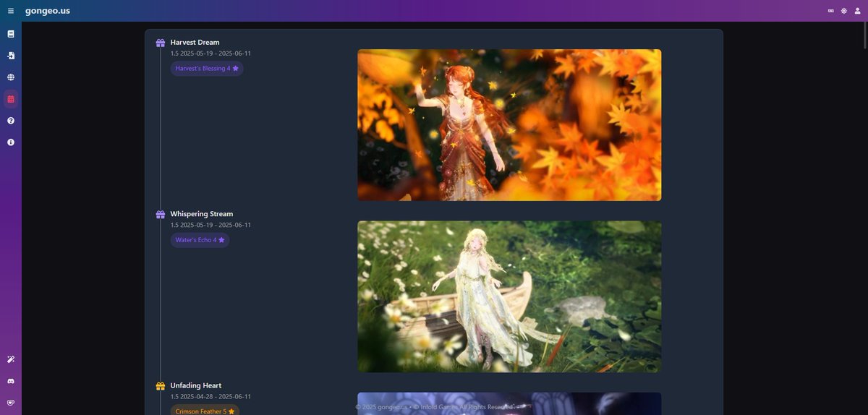Open the hamburger menu
868x415 pixels.
tap(11, 11)
